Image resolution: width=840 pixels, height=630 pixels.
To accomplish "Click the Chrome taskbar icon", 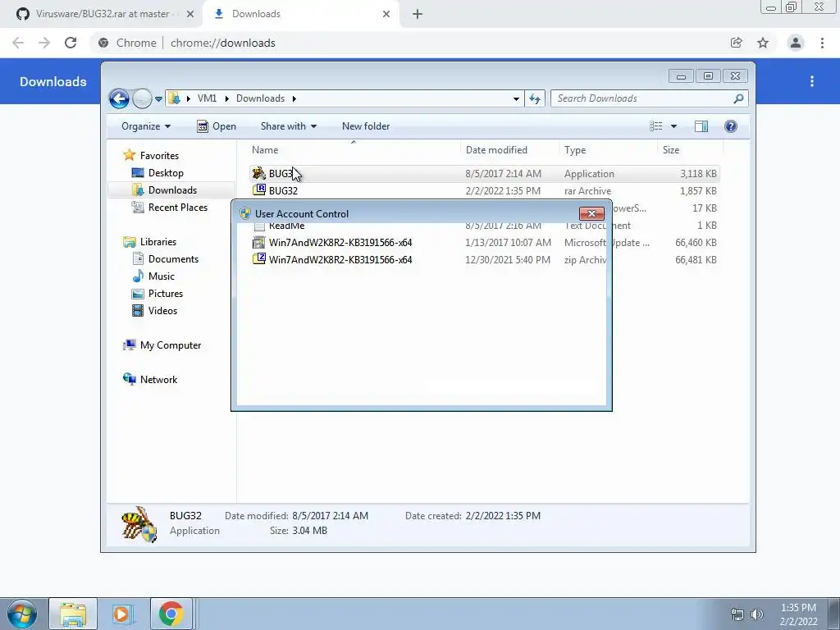I will (171, 614).
